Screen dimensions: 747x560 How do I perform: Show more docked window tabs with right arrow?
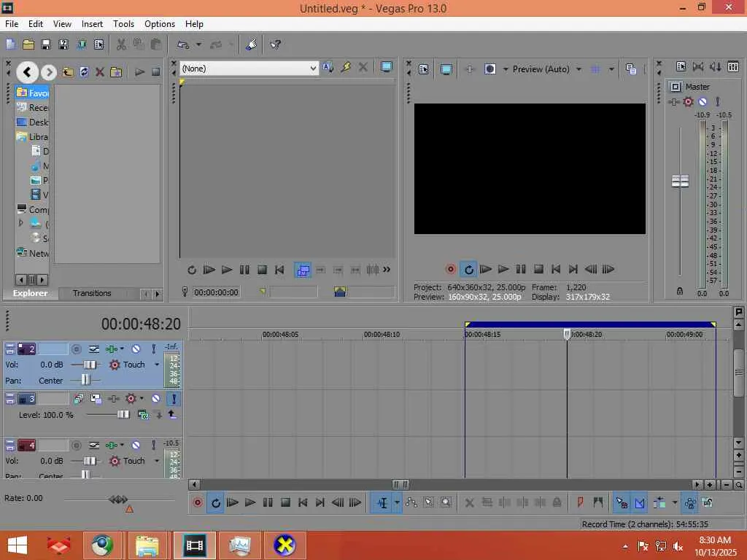pyautogui.click(x=158, y=295)
